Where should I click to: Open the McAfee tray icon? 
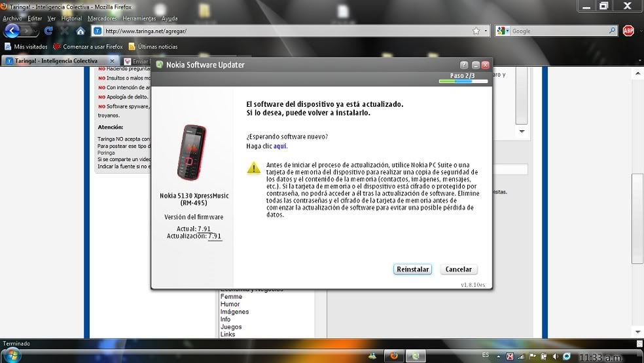pos(510,356)
